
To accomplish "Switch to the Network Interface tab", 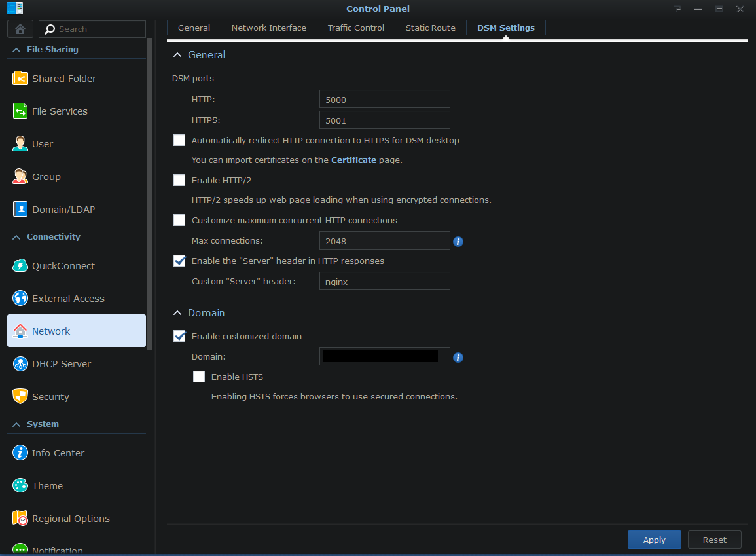I will (268, 28).
